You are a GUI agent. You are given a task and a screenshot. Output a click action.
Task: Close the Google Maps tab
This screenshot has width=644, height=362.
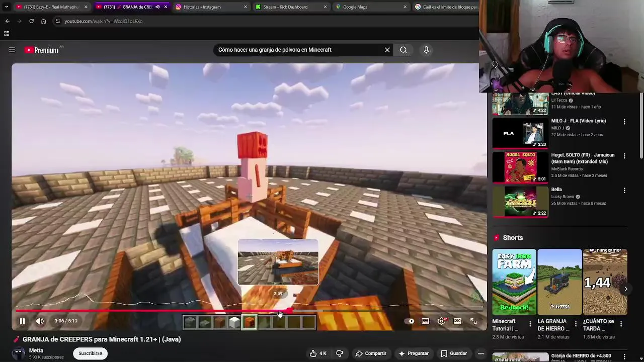(405, 7)
